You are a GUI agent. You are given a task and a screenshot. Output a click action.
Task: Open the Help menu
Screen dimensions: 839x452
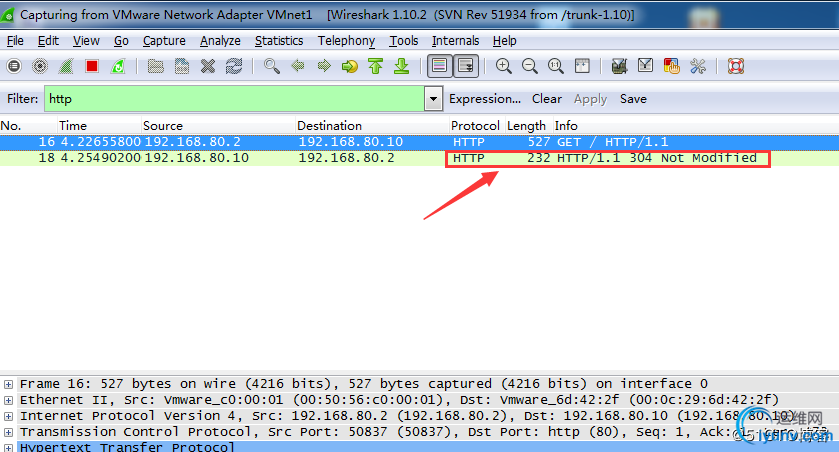pos(505,41)
